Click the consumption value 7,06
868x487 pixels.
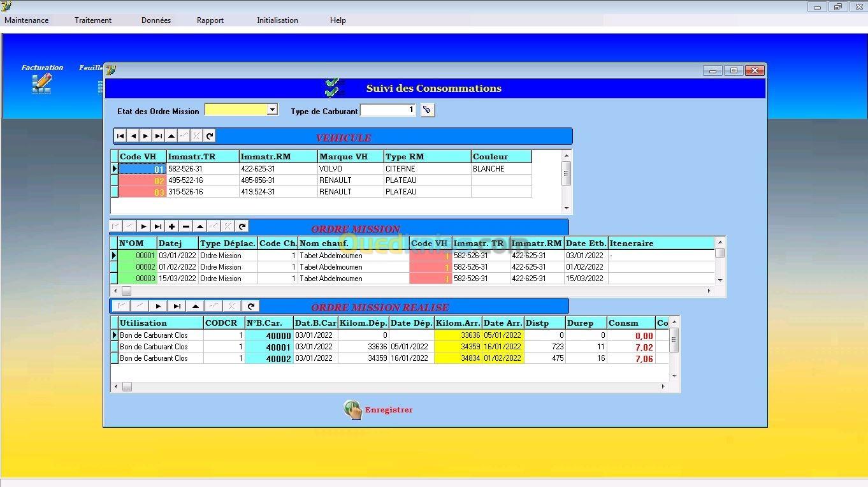[631, 358]
